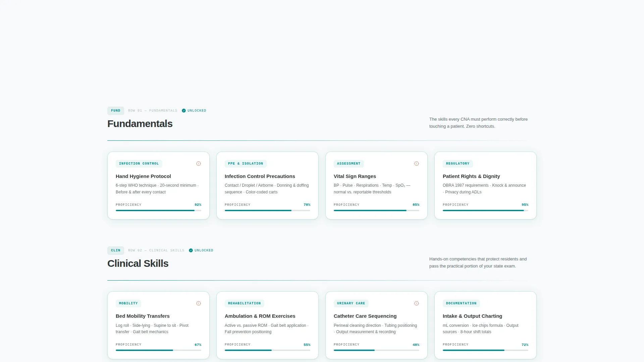Click the Unlocked check icon for Clinical Skills row
The height and width of the screenshot is (362, 644).
pyautogui.click(x=191, y=250)
